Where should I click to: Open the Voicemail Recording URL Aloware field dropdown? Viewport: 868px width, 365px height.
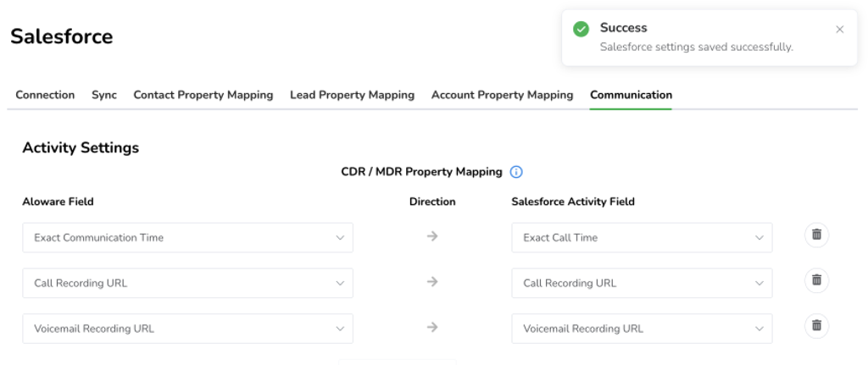coord(187,329)
